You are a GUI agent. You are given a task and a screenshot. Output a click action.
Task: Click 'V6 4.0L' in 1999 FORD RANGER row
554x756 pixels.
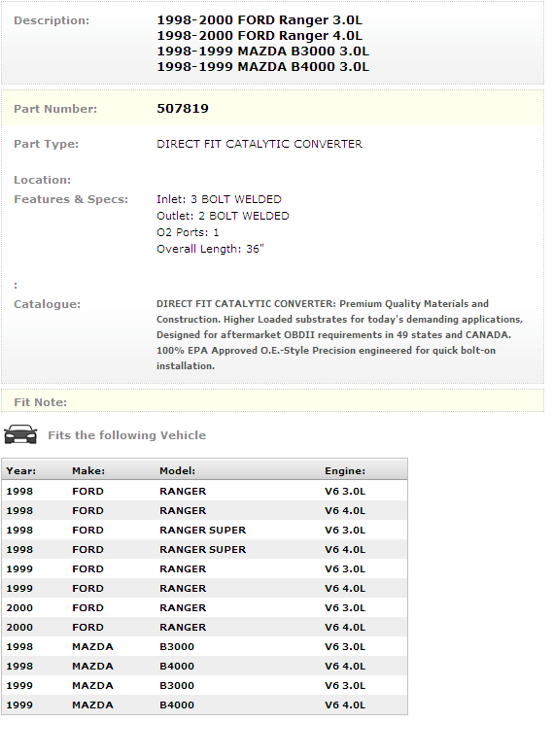pyautogui.click(x=345, y=588)
